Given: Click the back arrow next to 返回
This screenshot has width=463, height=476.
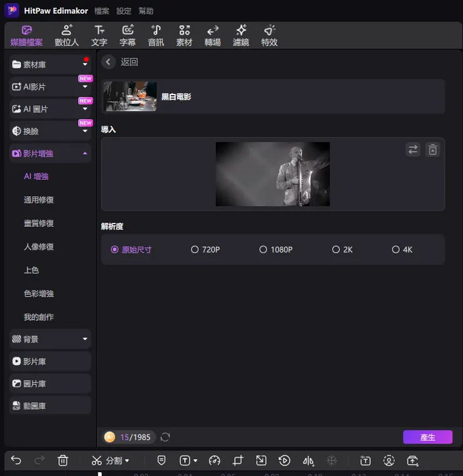Looking at the screenshot, I should click(108, 62).
